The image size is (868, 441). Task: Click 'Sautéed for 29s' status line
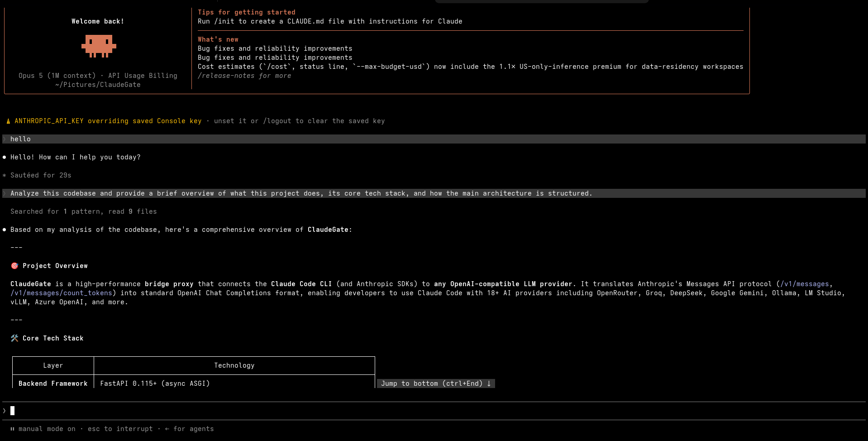click(41, 175)
